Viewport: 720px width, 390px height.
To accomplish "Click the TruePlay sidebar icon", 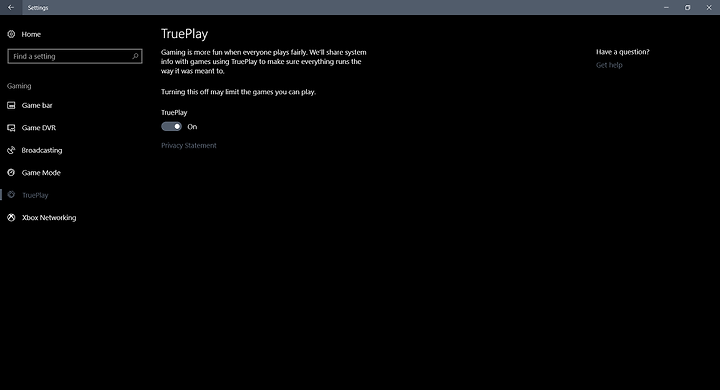I will [x=11, y=195].
